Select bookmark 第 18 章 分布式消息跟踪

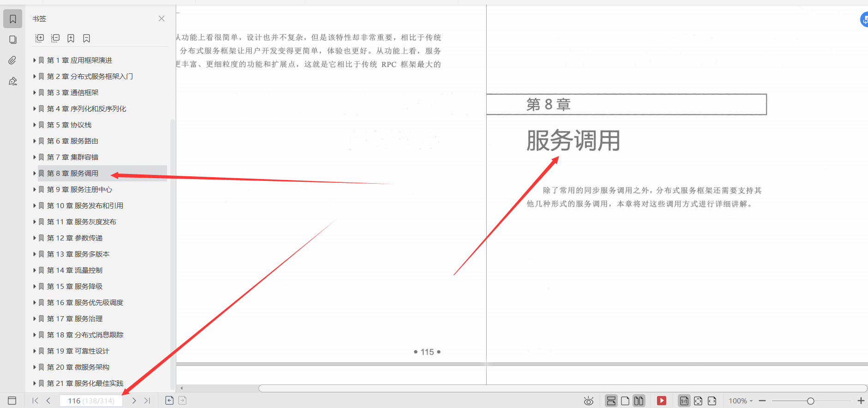pos(85,335)
